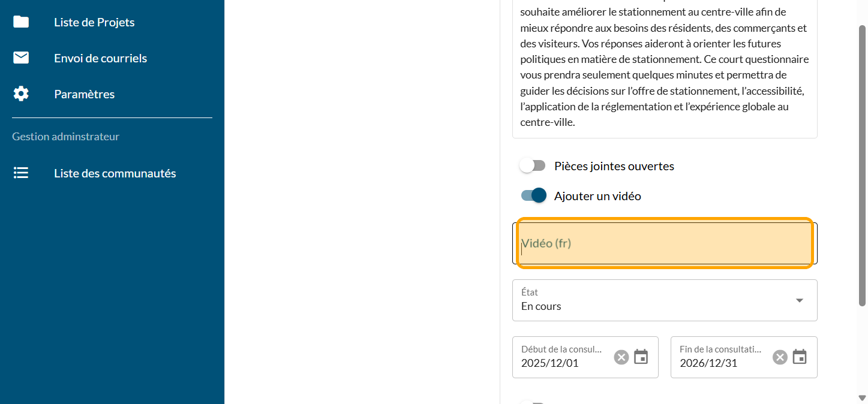Click the folder icon beside Liste de Projets
Viewport: 868px width, 404px height.
[x=21, y=22]
